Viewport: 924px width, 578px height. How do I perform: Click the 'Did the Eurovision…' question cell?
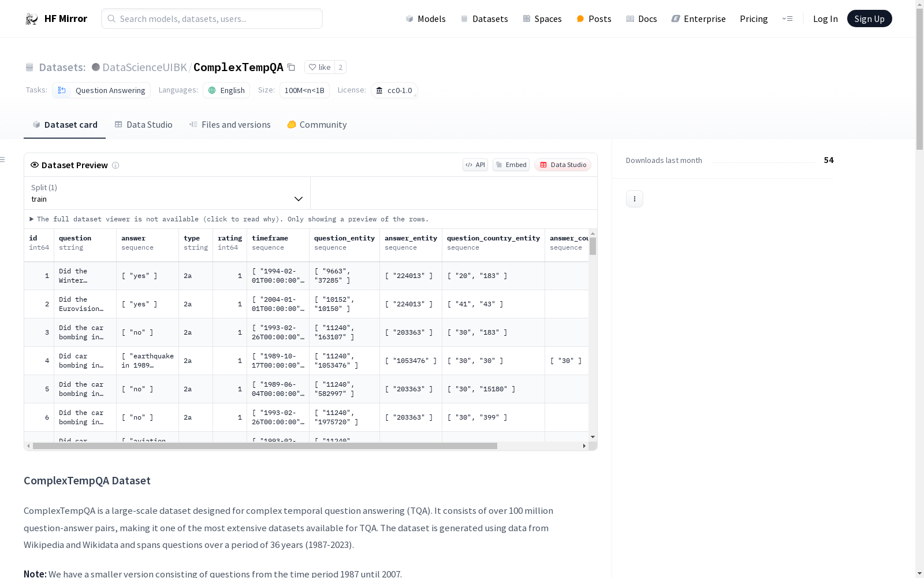[x=85, y=304]
